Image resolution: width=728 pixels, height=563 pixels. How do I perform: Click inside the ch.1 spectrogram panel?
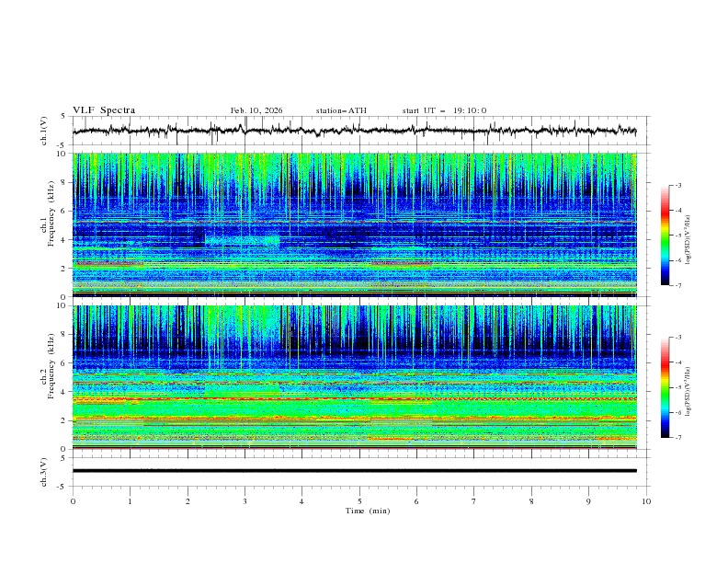(x=355, y=224)
